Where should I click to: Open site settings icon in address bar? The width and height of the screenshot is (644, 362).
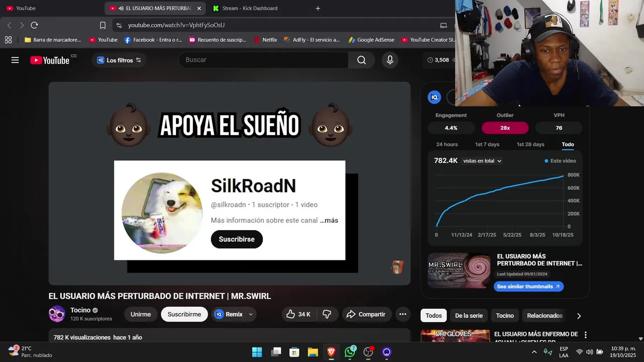click(118, 25)
